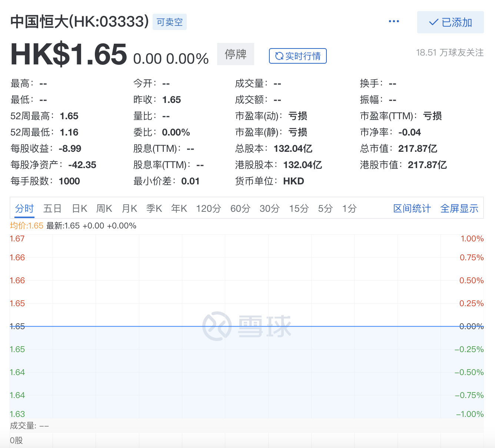
Task: Open 区间统计 range statistics
Action: click(x=412, y=208)
